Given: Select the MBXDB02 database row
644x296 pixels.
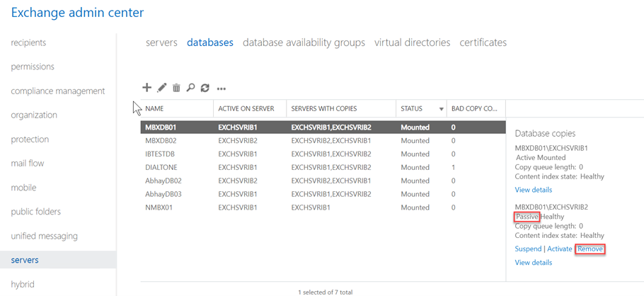Looking at the screenshot, I should [323, 141].
